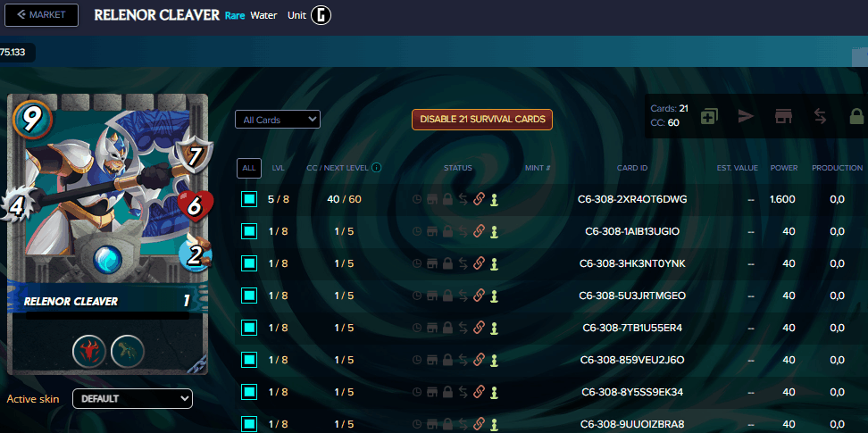
Task: Sort by Status column header
Action: [x=458, y=168]
